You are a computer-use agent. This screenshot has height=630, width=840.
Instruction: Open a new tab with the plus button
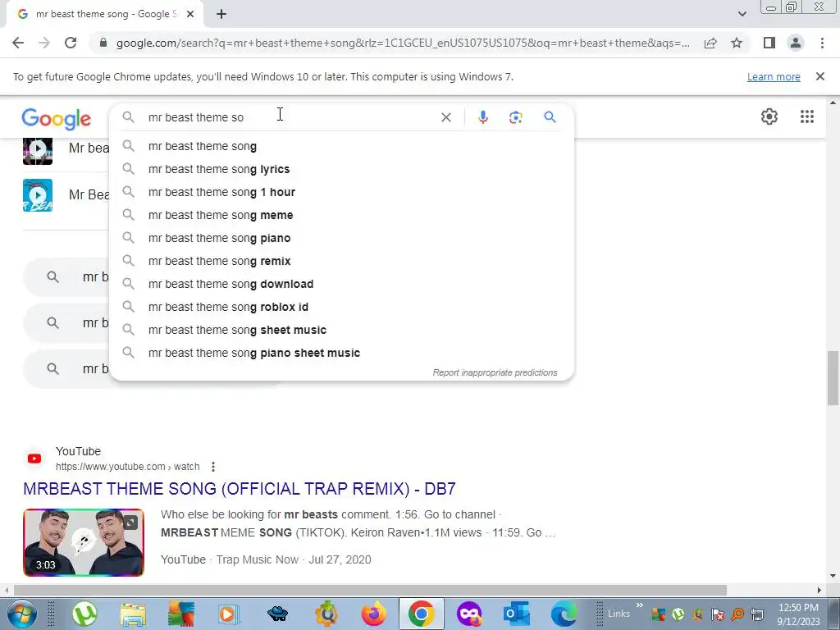coord(221,14)
